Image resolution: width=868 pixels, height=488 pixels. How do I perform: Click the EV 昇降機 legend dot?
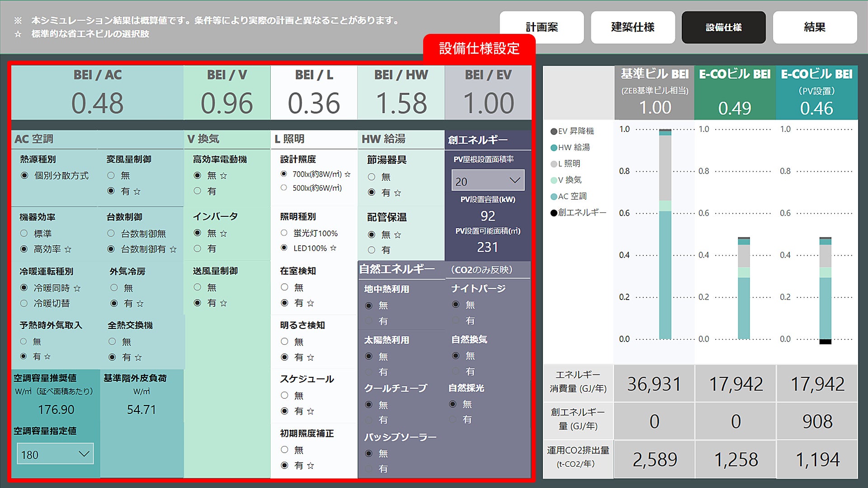click(x=553, y=131)
